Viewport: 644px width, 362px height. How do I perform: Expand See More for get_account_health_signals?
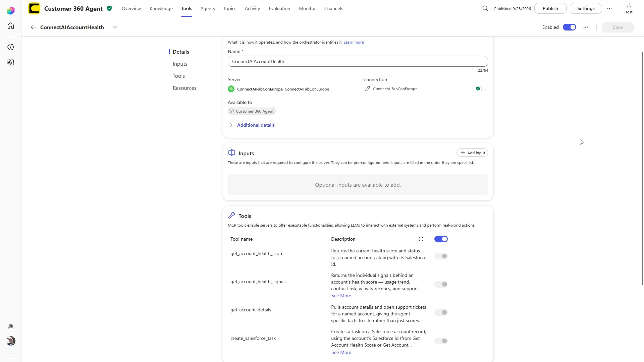tap(341, 296)
